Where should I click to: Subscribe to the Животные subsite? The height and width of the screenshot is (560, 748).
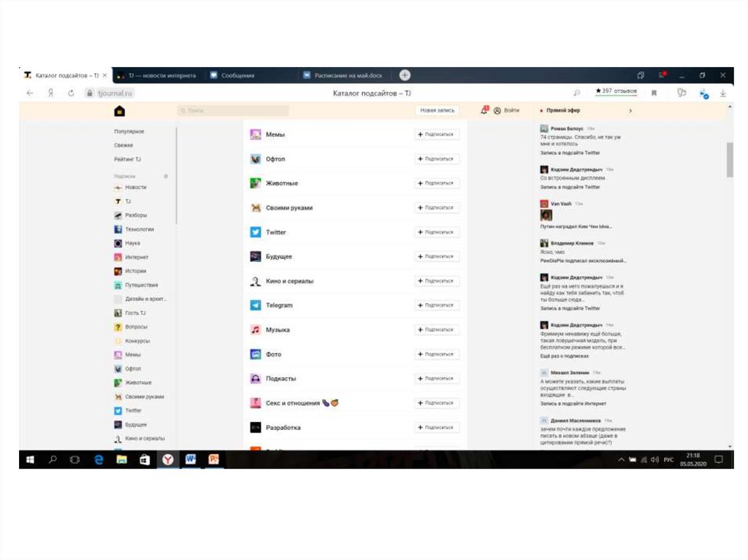point(436,183)
